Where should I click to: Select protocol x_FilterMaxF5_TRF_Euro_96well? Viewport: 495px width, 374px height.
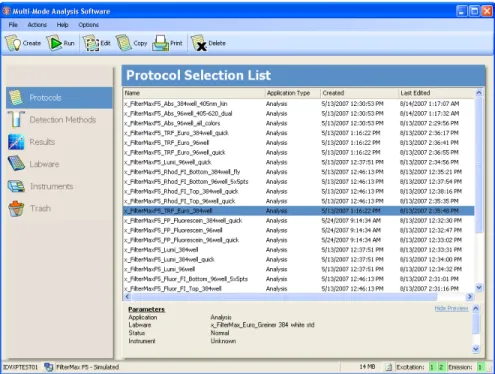299,143
